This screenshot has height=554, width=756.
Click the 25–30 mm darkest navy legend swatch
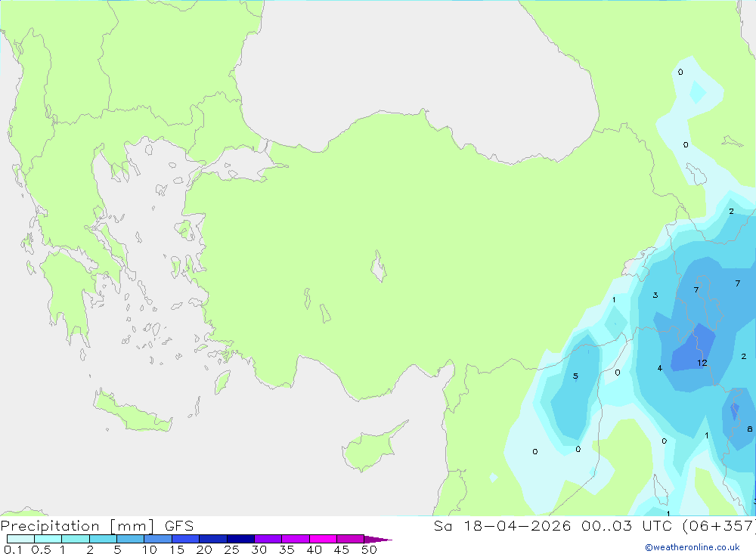click(240, 539)
